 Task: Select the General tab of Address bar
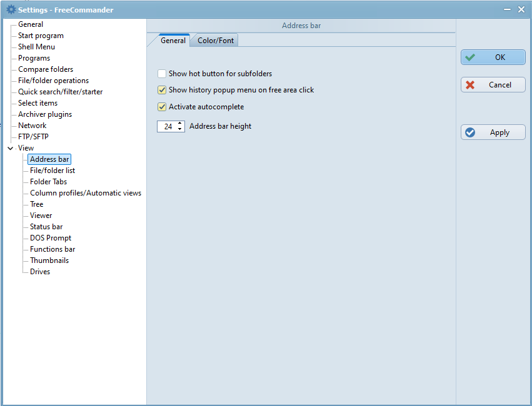pos(173,41)
